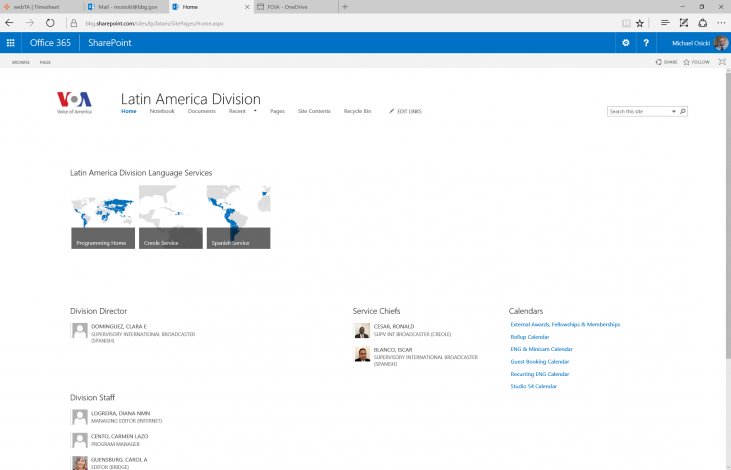Open the Notebook navigation link
This screenshot has height=470, width=731.
click(162, 111)
